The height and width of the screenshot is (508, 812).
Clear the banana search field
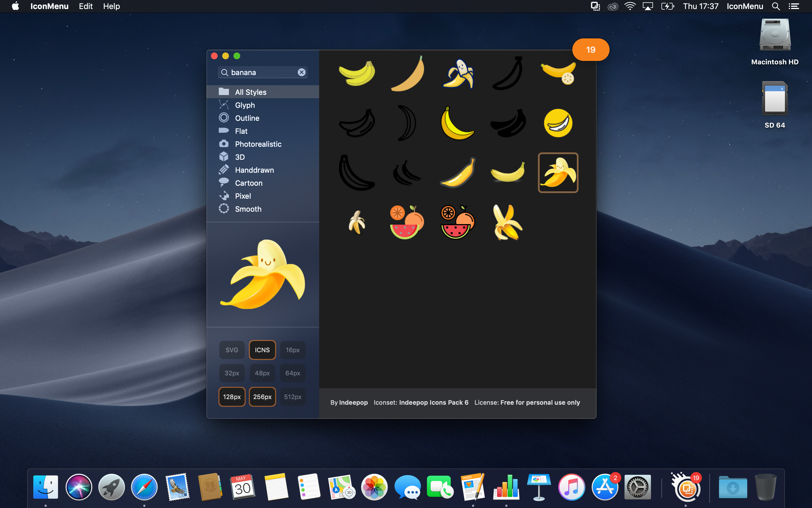302,72
